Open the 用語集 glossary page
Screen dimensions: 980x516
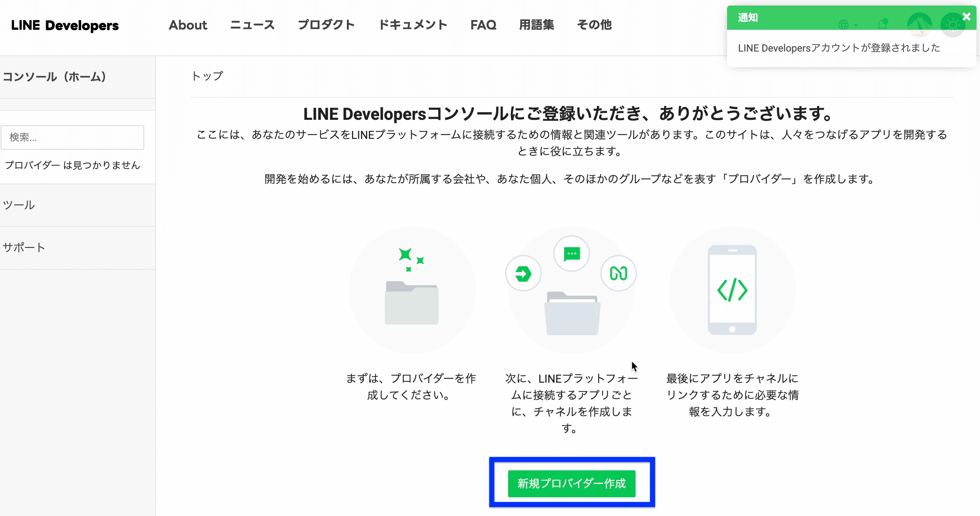(x=536, y=25)
